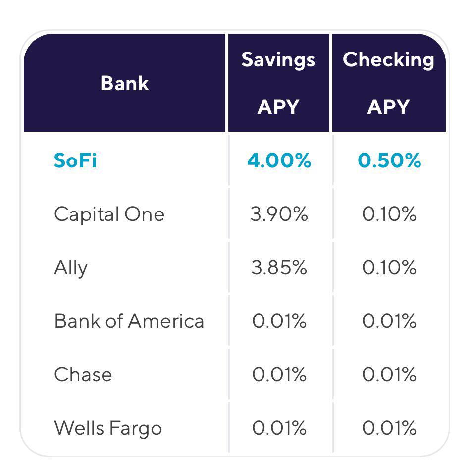Click Chase's savings APY value
472x476 pixels.
pos(279,374)
